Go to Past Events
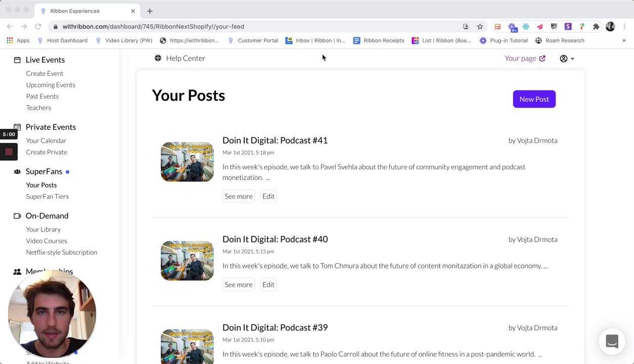634x364 pixels. [x=42, y=96]
